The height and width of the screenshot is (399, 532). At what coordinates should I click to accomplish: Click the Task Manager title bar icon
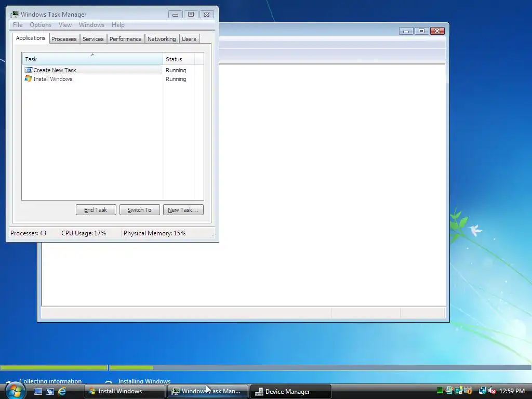(14, 14)
